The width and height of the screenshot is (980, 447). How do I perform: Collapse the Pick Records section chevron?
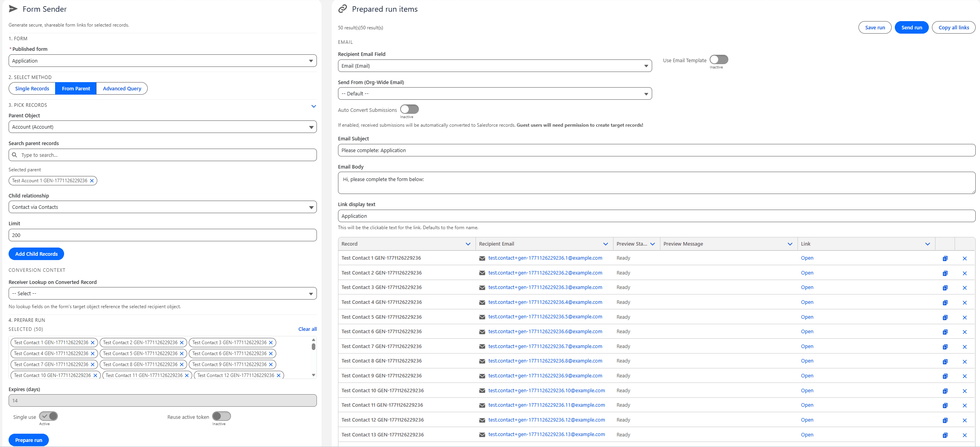313,106
